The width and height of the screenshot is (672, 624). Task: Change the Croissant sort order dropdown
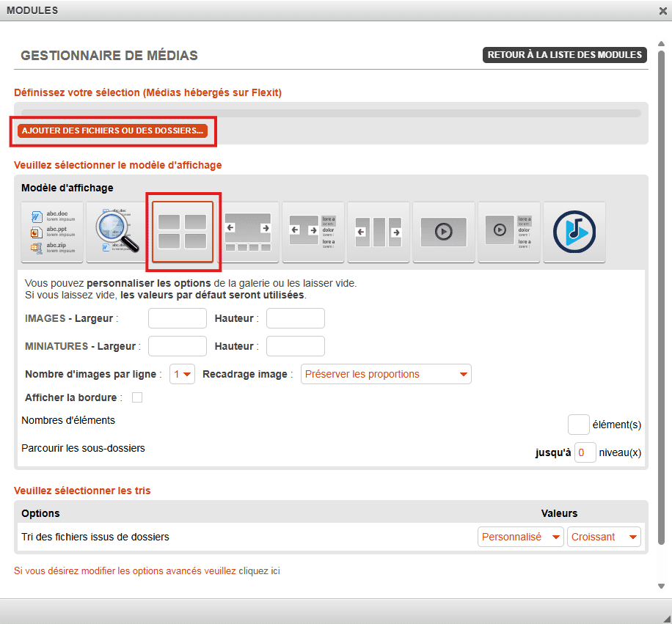[604, 537]
